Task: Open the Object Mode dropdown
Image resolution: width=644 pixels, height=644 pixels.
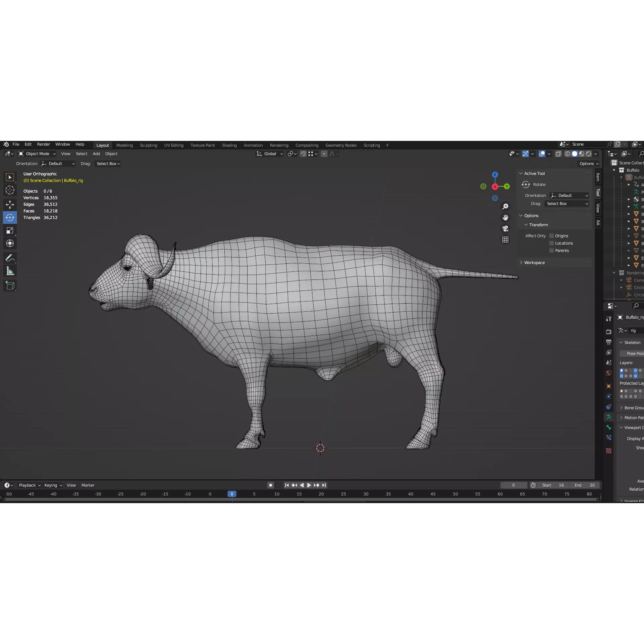Action: [37, 154]
